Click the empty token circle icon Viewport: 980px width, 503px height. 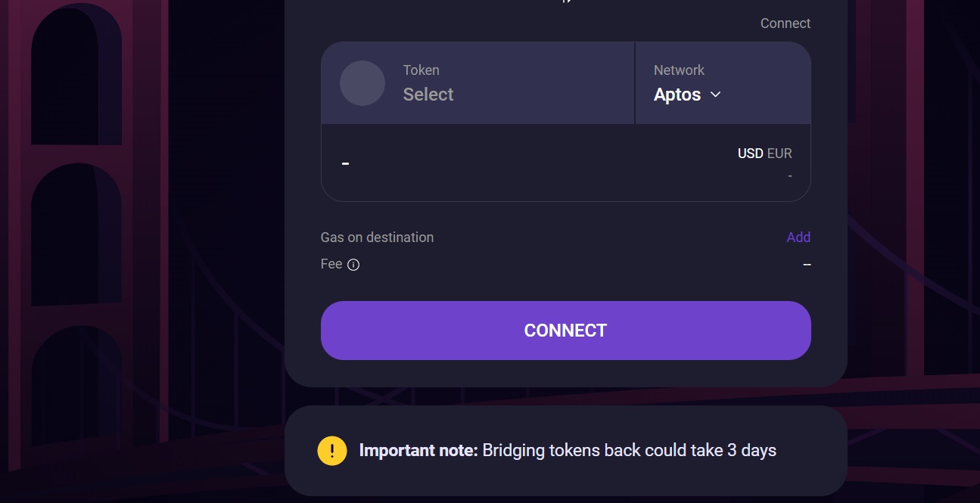coord(362,83)
